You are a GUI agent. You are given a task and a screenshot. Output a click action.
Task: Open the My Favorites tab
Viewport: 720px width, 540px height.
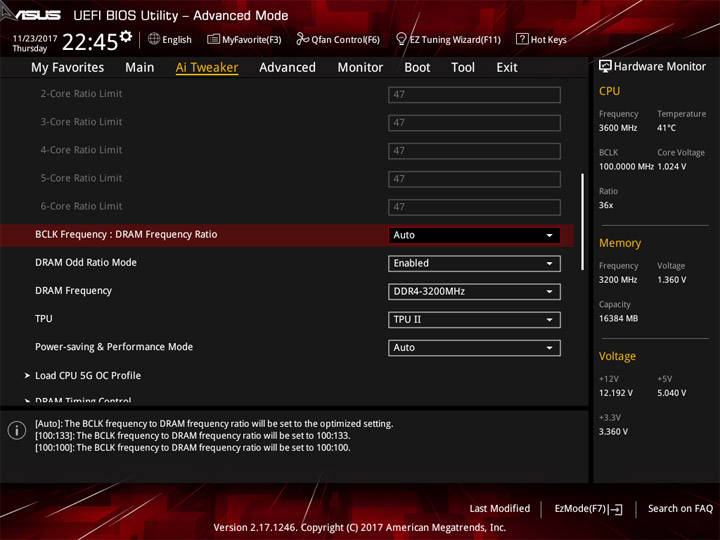pos(68,68)
